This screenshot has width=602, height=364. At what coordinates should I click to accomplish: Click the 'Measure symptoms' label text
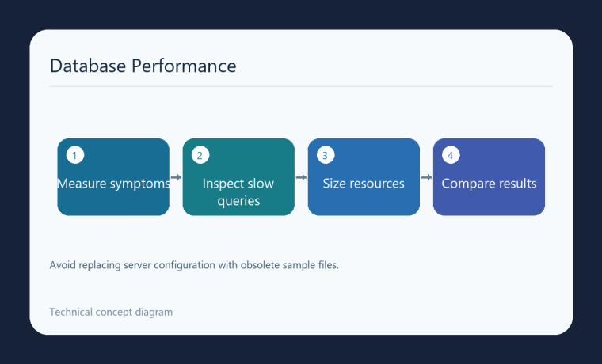[113, 184]
